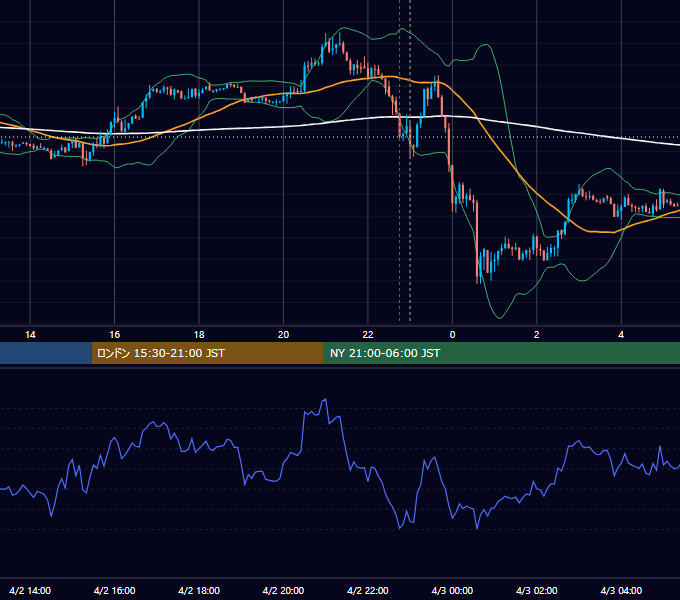Screen dimensions: 680x600
Task: Click the 2 hour label on price chart axis
Action: 536,335
